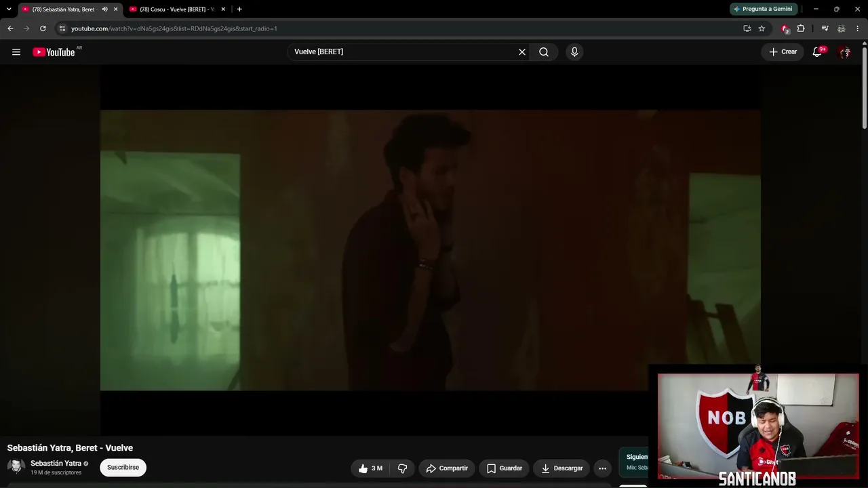Dislike the video with thumbs down

[x=402, y=468]
